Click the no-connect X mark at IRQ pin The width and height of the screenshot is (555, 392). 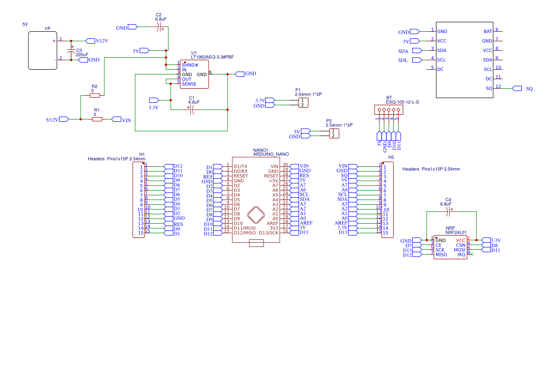(x=472, y=255)
